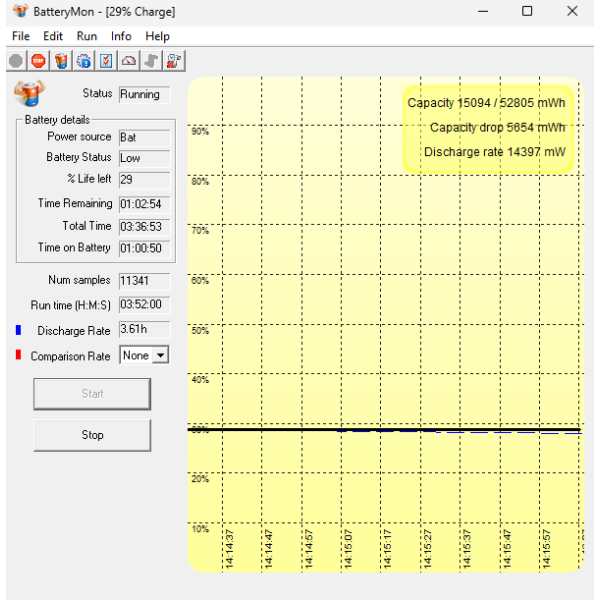Click the Comparison Rate label
The height and width of the screenshot is (600, 600).
pyautogui.click(x=70, y=356)
